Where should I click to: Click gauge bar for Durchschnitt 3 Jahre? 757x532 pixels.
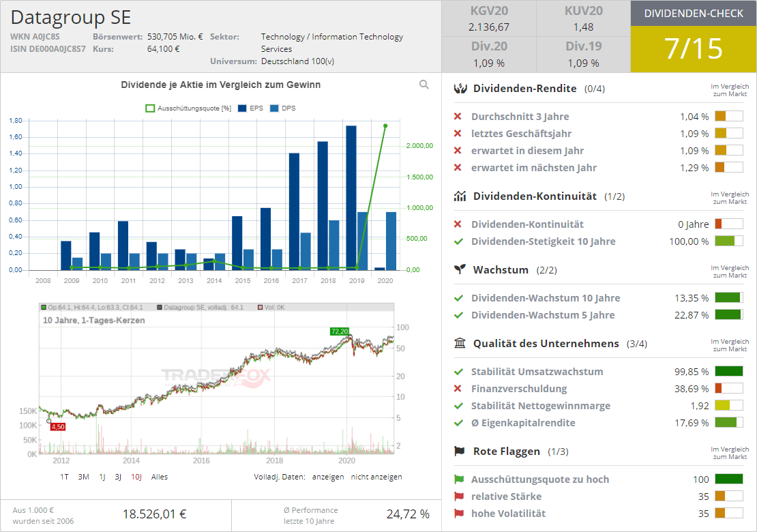729,117
